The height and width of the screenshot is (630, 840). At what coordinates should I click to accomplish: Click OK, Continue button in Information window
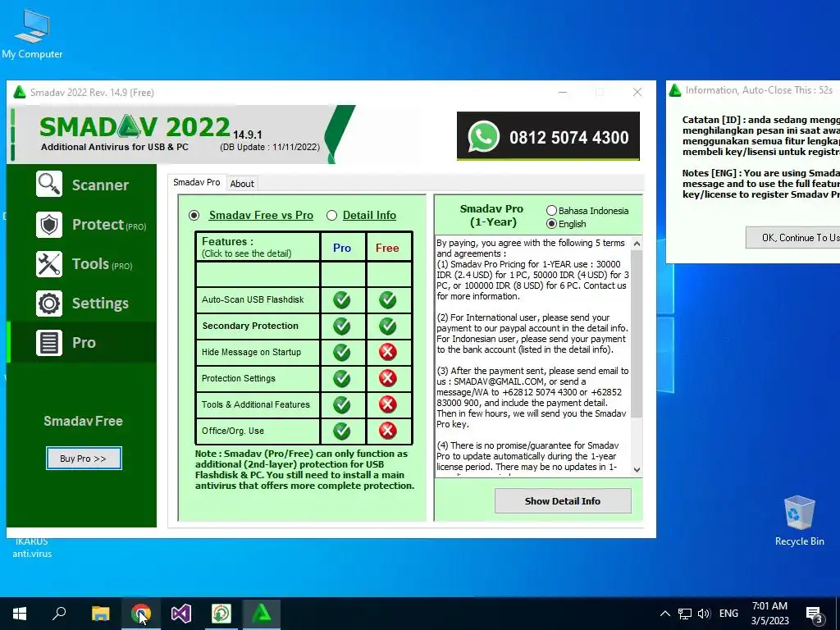tap(793, 237)
